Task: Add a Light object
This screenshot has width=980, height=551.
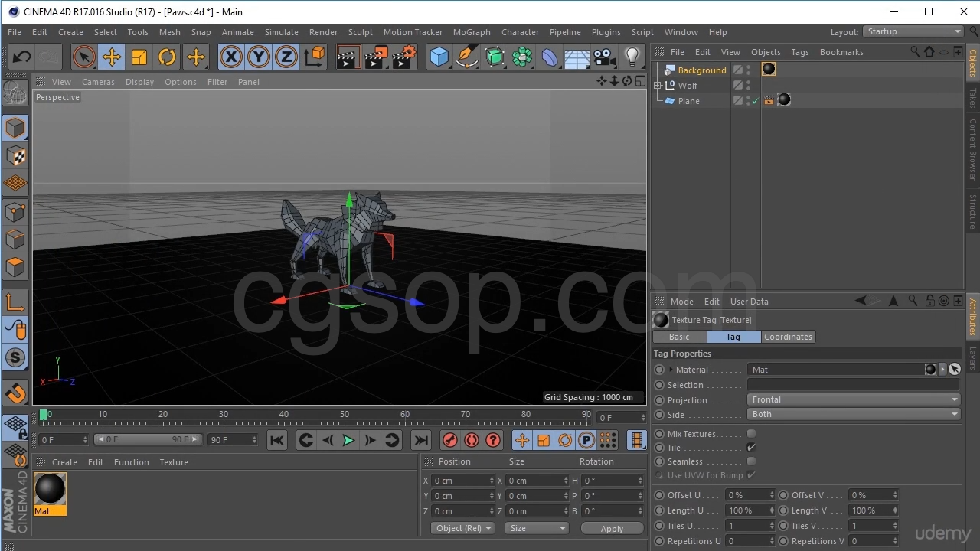Action: (x=632, y=57)
